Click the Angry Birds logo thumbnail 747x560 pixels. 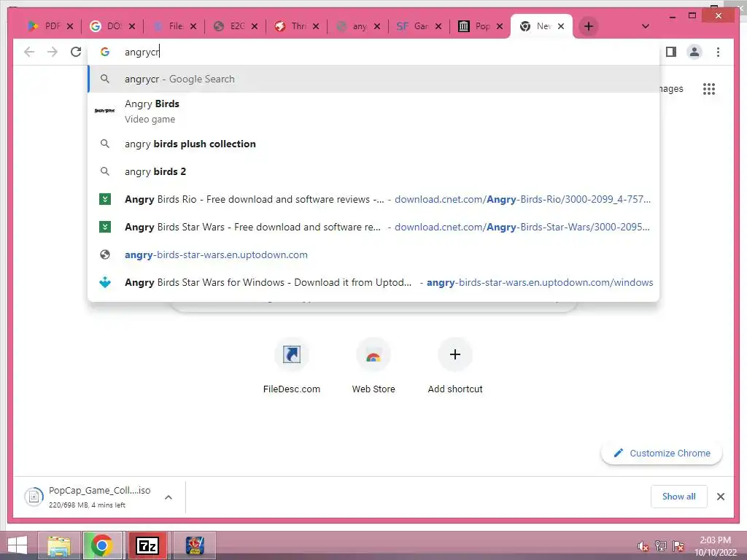[105, 111]
